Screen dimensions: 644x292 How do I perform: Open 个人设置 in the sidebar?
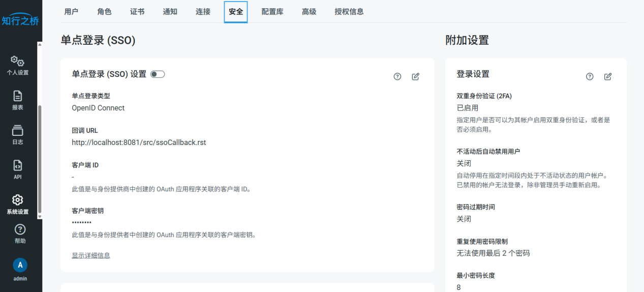17,66
